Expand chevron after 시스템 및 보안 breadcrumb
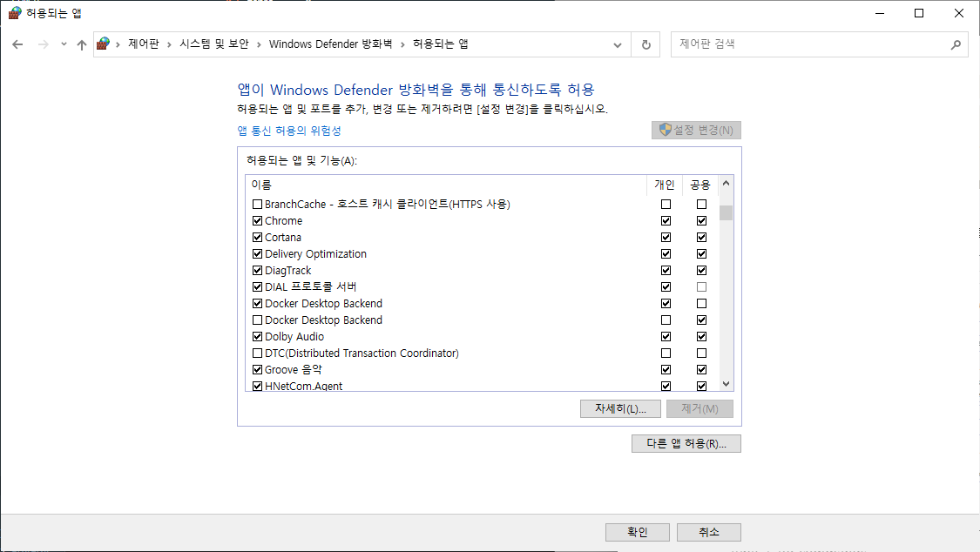The width and height of the screenshot is (980, 552). click(x=259, y=44)
